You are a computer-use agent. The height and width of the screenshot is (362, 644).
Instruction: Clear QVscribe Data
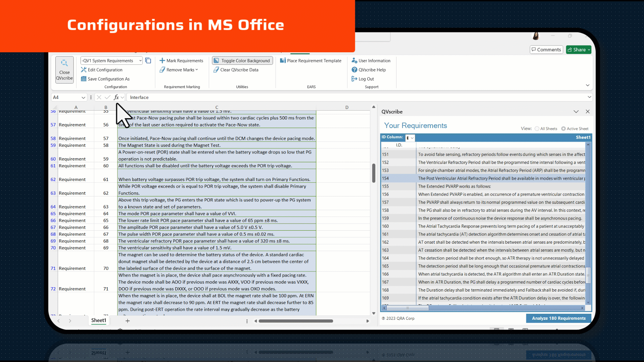pos(236,70)
